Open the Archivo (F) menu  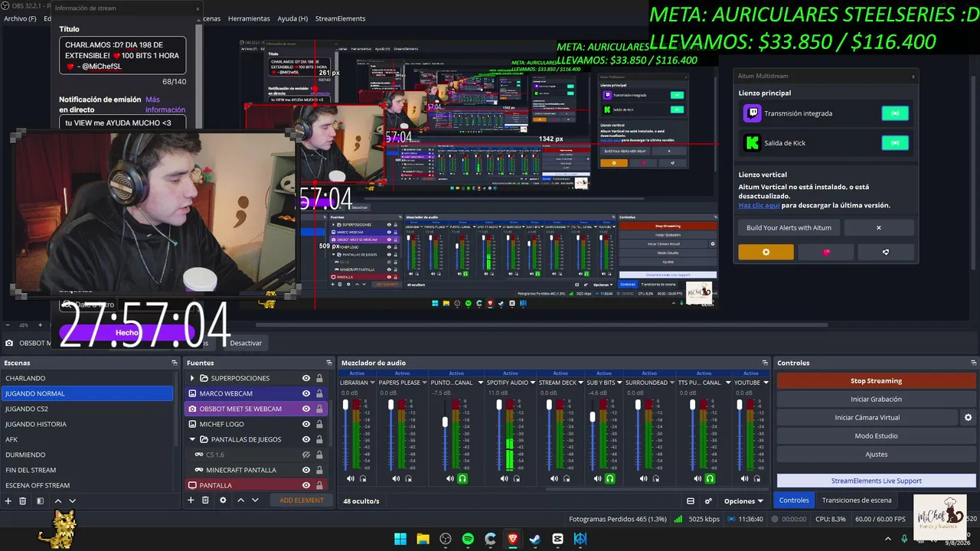tap(20, 18)
